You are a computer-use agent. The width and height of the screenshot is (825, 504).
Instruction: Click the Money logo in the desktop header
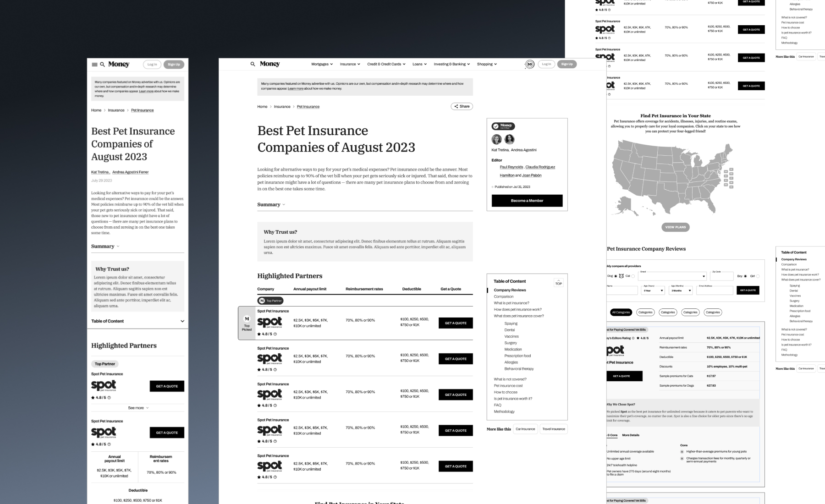click(x=269, y=64)
